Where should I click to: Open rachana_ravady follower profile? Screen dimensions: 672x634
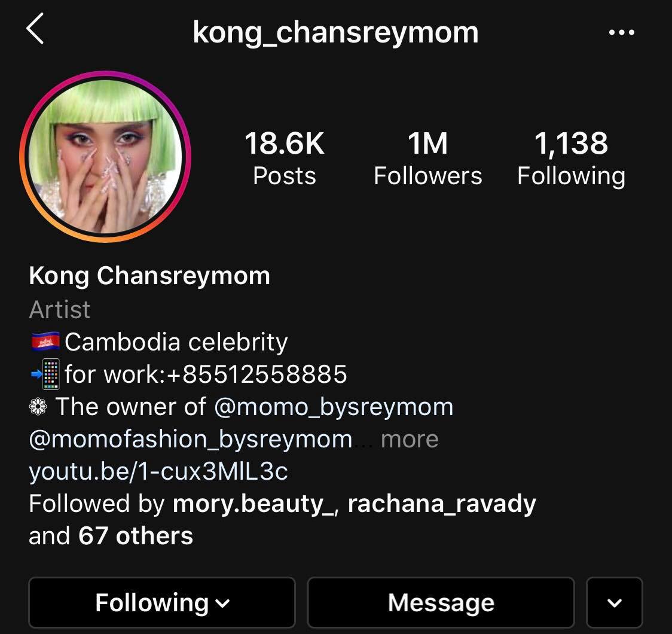click(442, 503)
